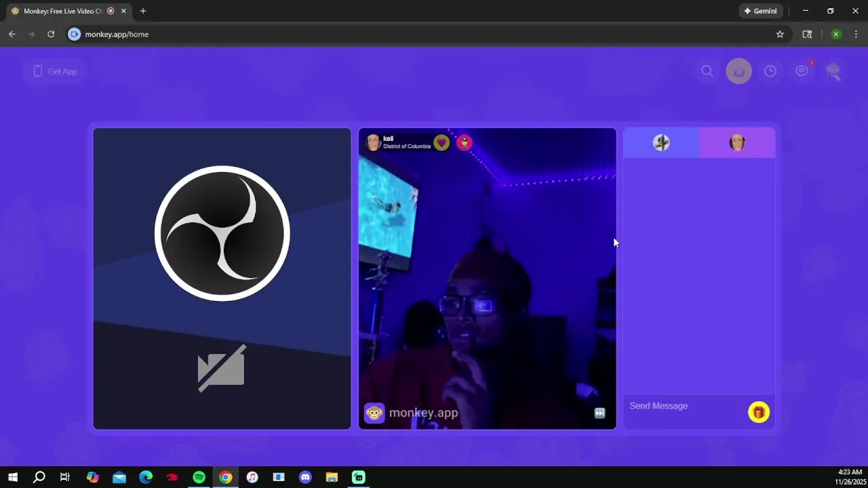
Task: Open the Mail app on the taskbar
Action: pos(119,477)
